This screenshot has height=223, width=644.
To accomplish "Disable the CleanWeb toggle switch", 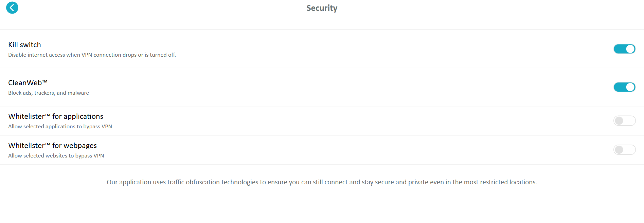I will [624, 87].
